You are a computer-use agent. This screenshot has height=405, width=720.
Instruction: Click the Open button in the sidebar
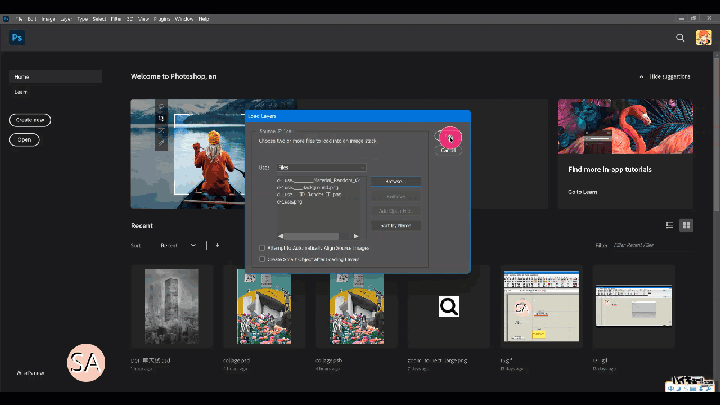pyautogui.click(x=24, y=140)
